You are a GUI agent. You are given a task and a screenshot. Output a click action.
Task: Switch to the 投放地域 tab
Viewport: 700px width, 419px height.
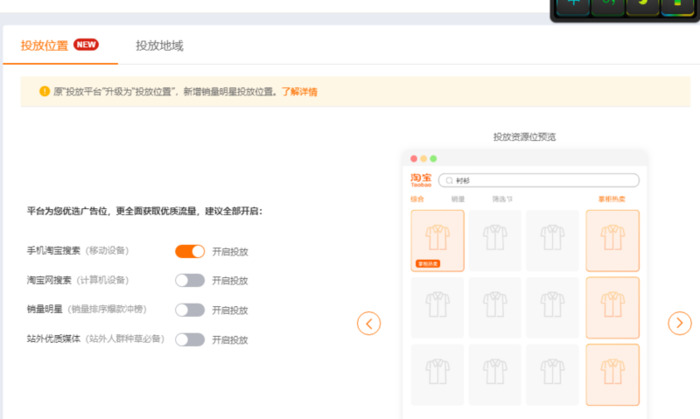click(x=159, y=46)
